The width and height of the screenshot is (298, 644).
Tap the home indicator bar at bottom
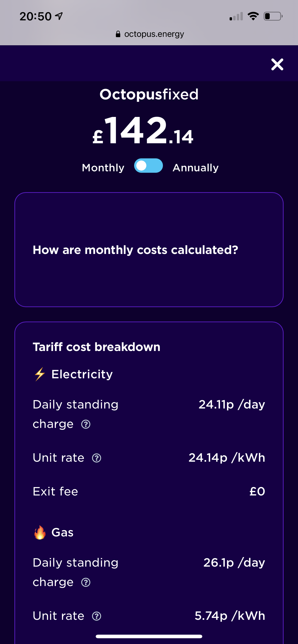[149, 636]
